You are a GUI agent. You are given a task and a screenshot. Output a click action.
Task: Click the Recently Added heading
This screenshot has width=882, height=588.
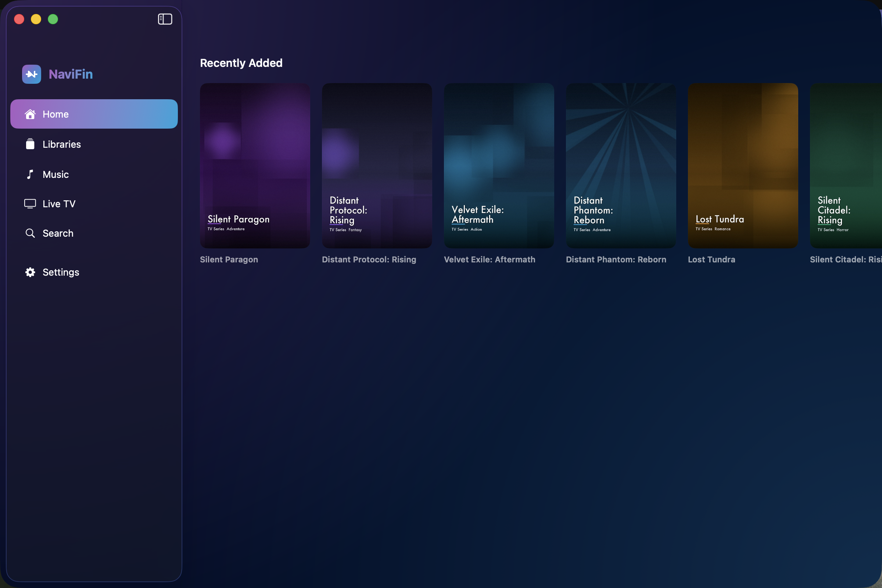click(x=241, y=63)
